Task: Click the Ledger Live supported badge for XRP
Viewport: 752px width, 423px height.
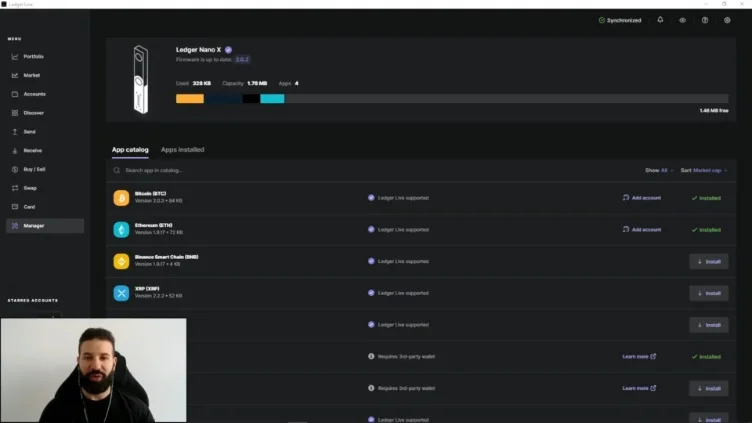Action: (398, 293)
